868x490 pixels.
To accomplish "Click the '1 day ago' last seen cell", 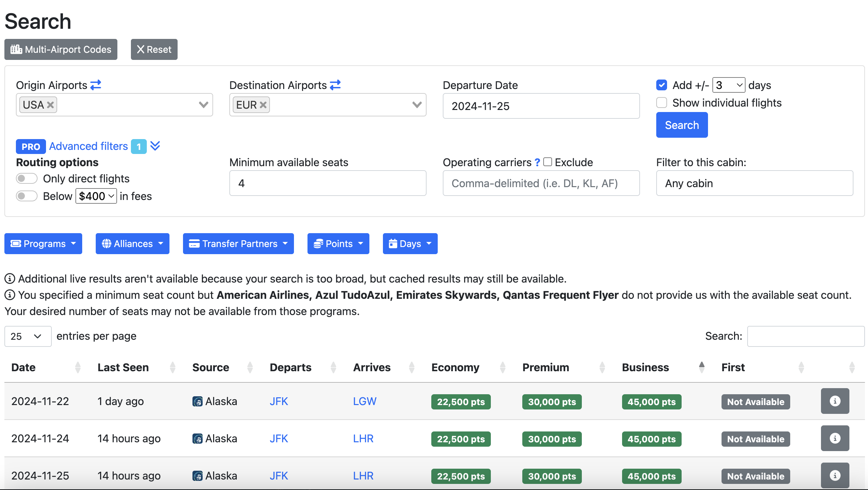I will [121, 401].
